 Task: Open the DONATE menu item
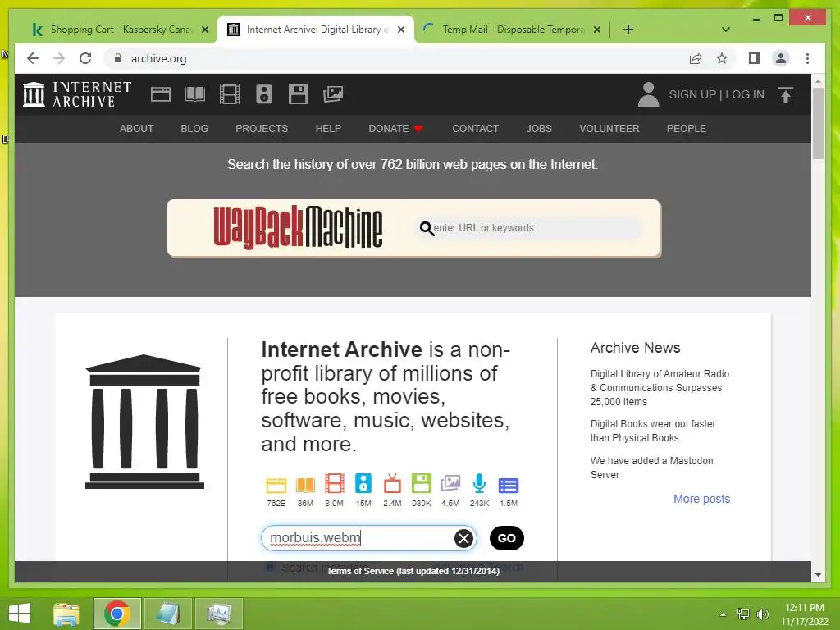pyautogui.click(x=395, y=129)
